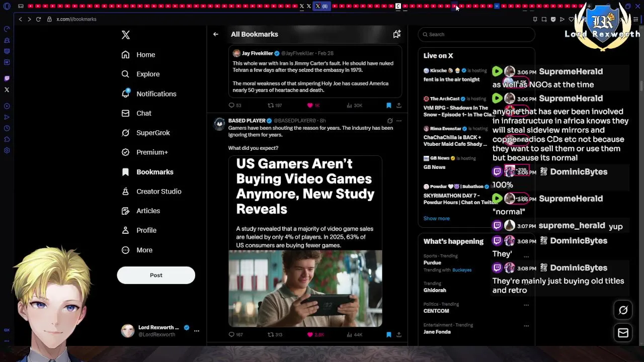Open more options for Purdue trend
This screenshot has height=362, width=644.
(526, 256)
